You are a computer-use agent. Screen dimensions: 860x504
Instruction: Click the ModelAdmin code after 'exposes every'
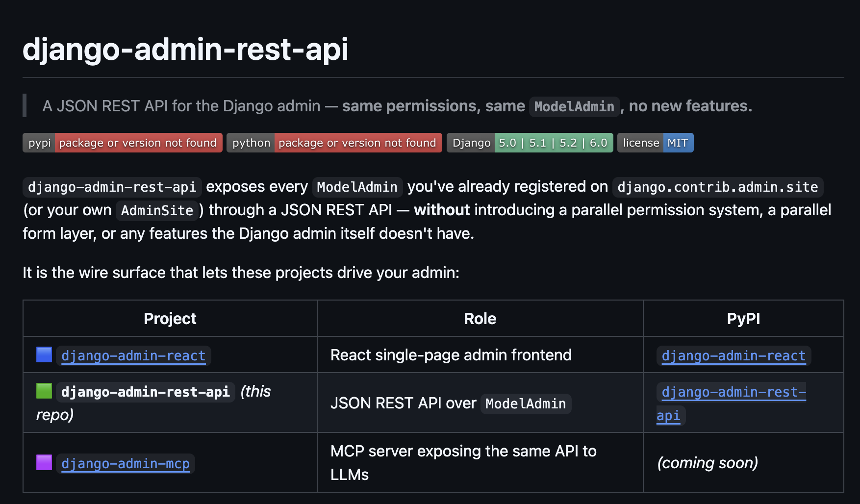tap(357, 187)
